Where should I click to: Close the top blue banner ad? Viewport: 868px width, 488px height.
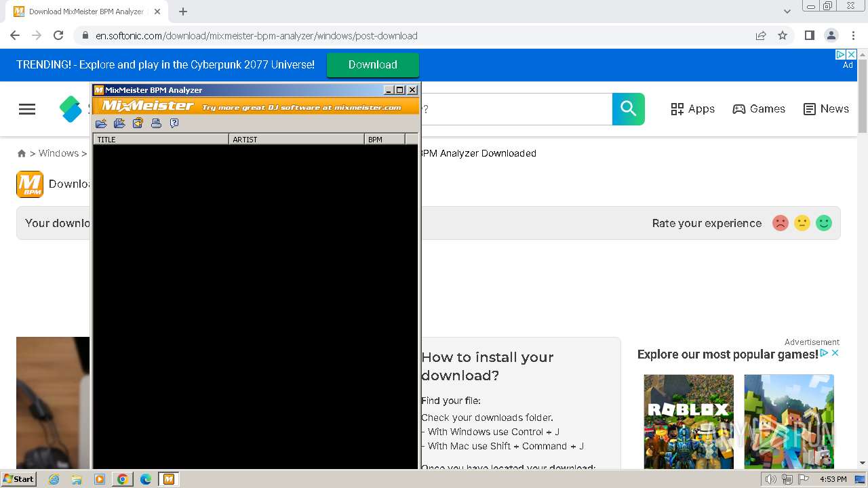[x=852, y=54]
